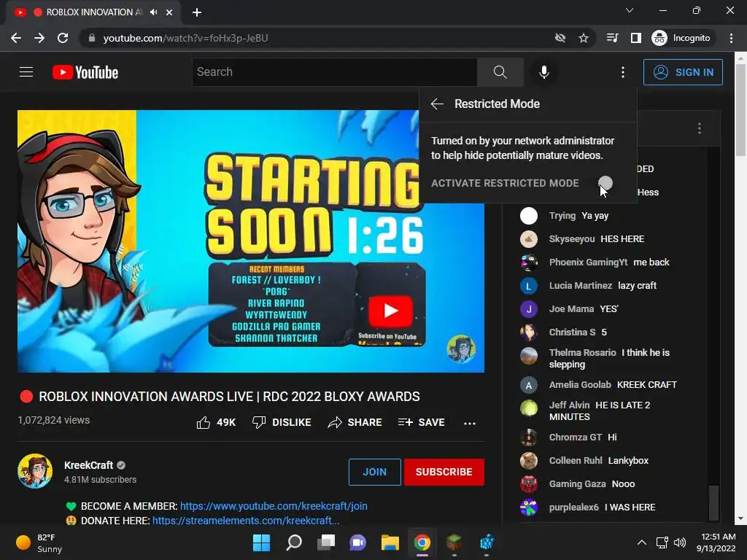This screenshot has width=747, height=560.
Task: Bookmark this page with the star
Action: [x=584, y=38]
